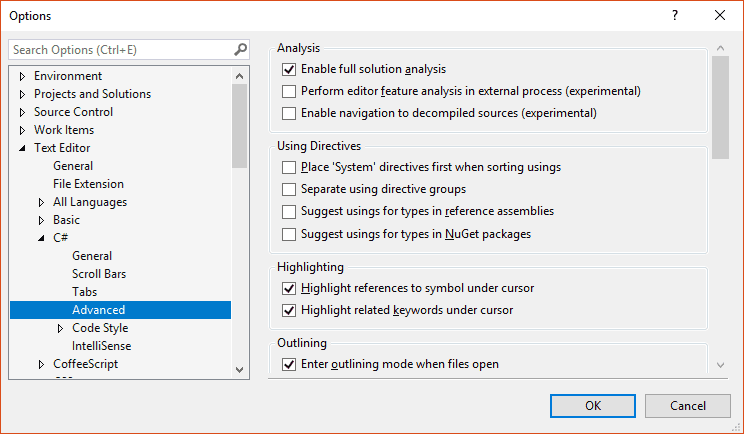Select IntelliSense under C#
The image size is (744, 434).
(102, 346)
